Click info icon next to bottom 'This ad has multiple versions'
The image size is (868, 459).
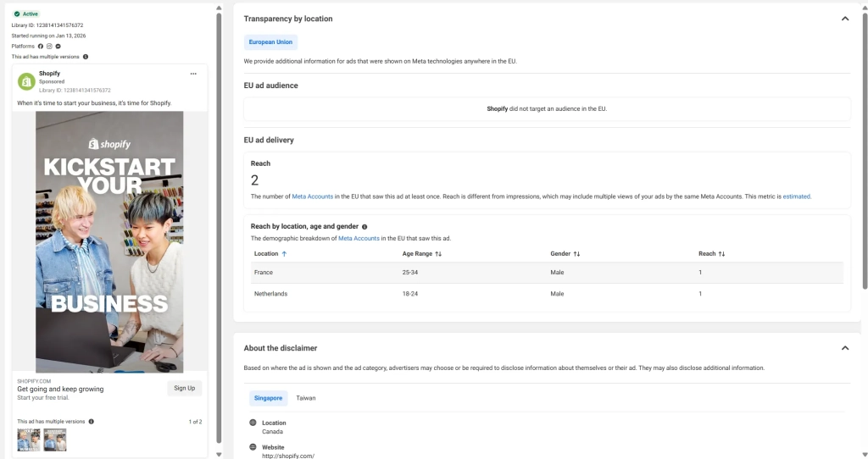[x=92, y=422]
